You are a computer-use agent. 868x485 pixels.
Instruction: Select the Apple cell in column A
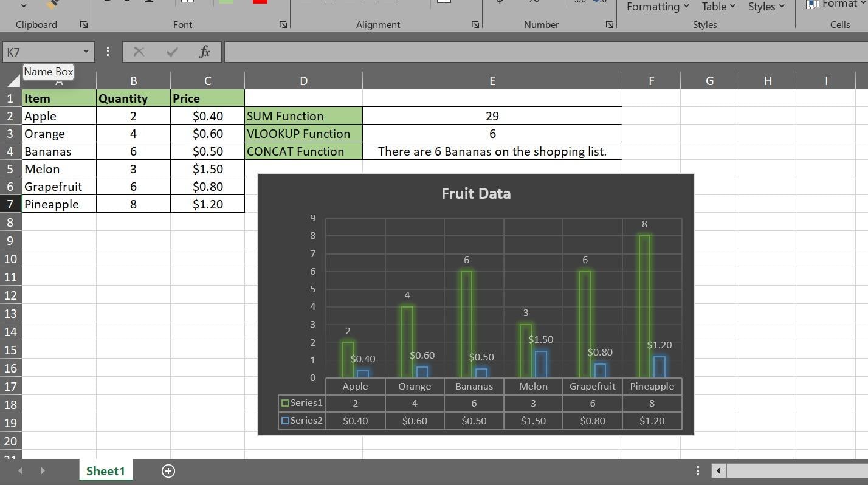pos(59,116)
